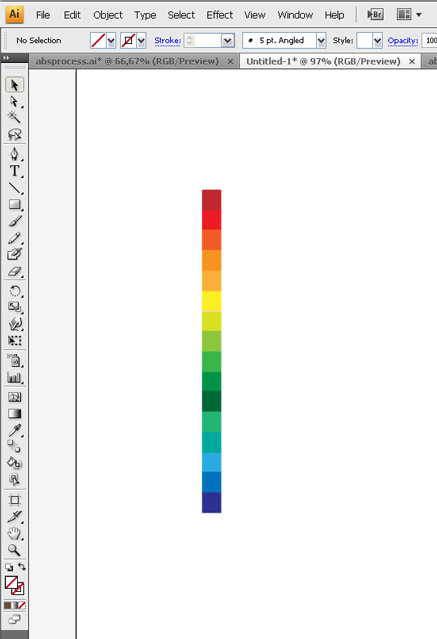Select the Line Segment tool
This screenshot has height=639, width=437.
[15, 188]
